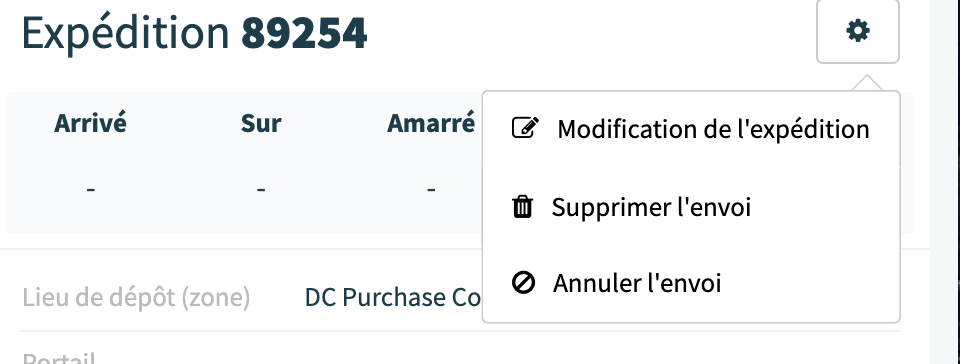This screenshot has height=364, width=960.
Task: Click the Arrivé status column header
Action: [x=91, y=123]
